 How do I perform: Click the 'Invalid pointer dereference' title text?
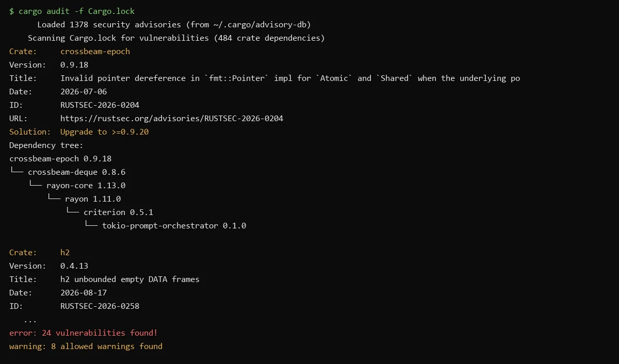pos(290,78)
